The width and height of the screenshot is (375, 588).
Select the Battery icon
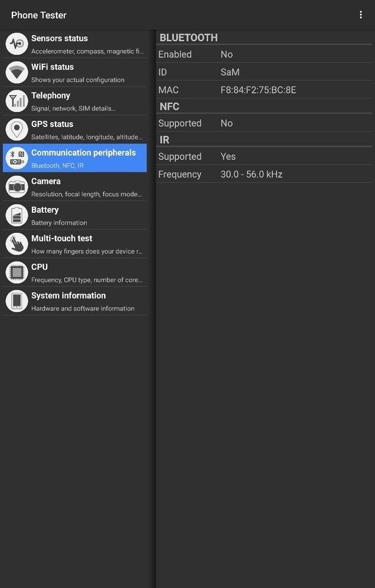(17, 216)
